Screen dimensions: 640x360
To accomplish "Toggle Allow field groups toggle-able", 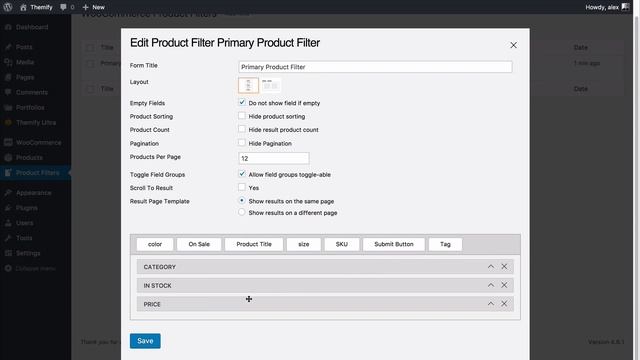I will [x=242, y=174].
